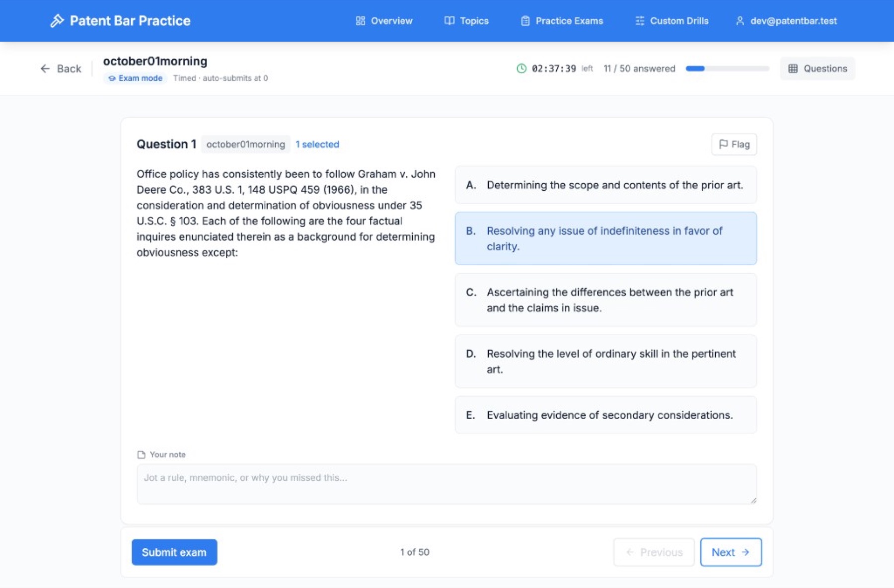The width and height of the screenshot is (894, 588).
Task: Flag this question for review
Action: click(734, 144)
